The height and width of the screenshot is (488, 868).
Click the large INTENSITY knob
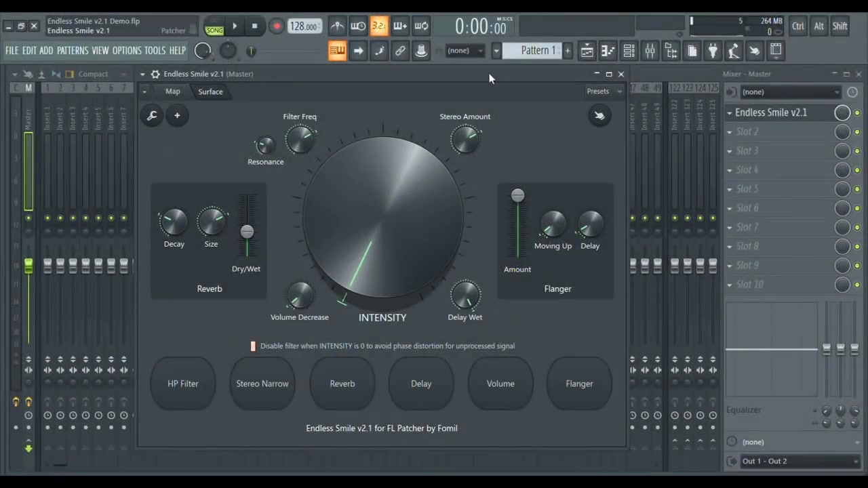(382, 217)
